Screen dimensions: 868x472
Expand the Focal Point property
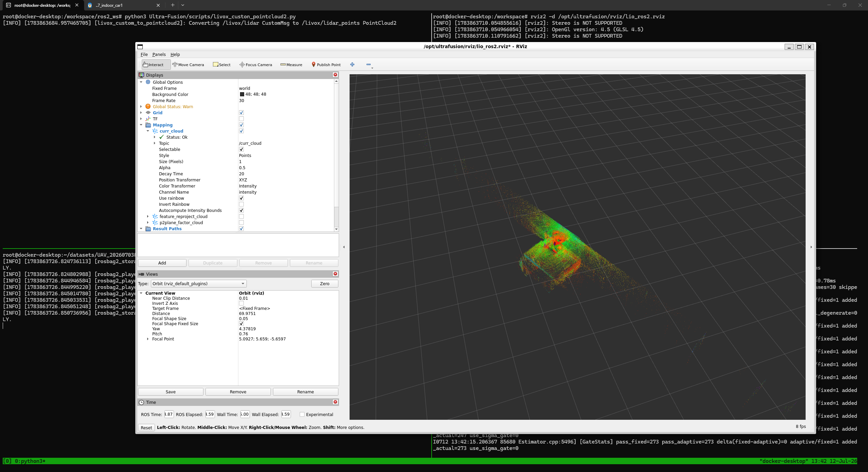[148, 339]
